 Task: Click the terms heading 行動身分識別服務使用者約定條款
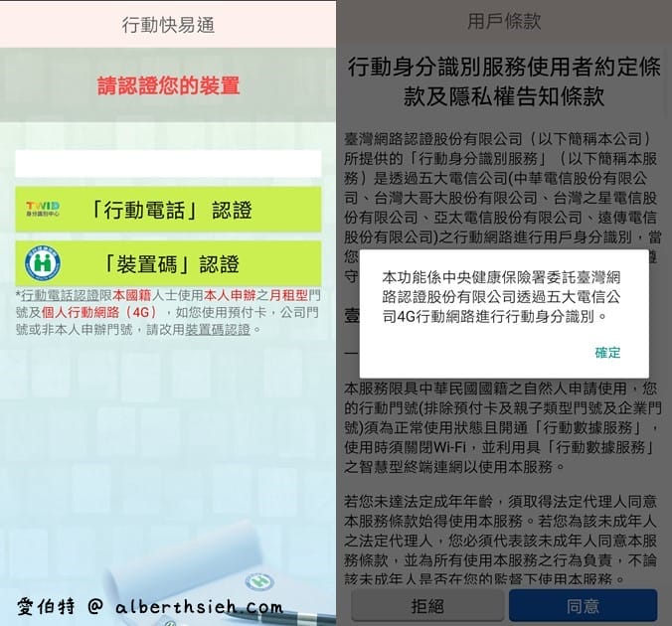click(504, 81)
